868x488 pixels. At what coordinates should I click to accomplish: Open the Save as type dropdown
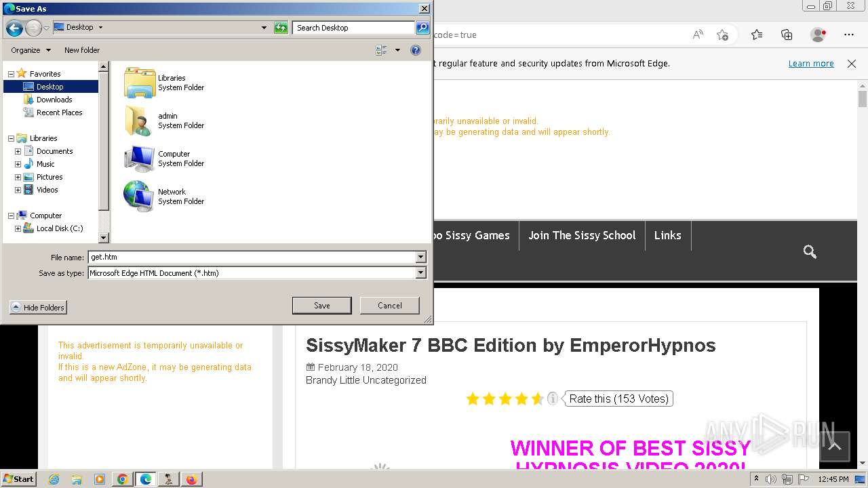(420, 272)
